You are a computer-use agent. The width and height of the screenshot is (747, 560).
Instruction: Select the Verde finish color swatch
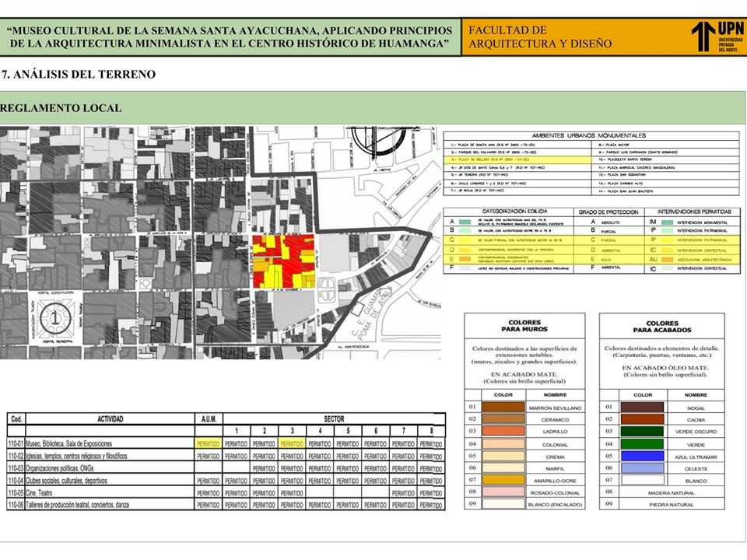tap(642, 444)
